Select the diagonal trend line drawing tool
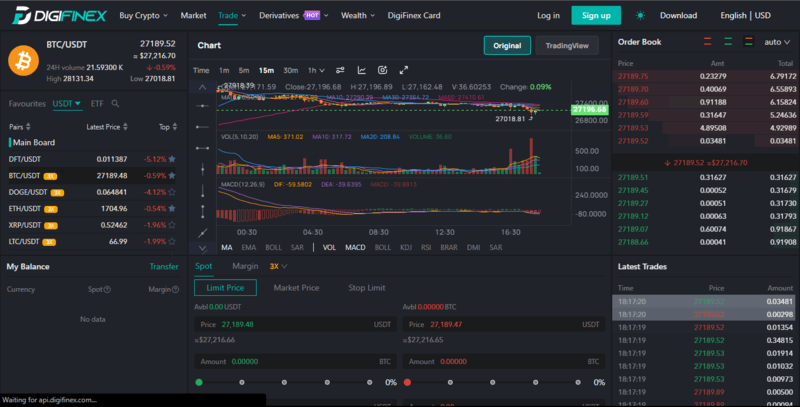 203,233
